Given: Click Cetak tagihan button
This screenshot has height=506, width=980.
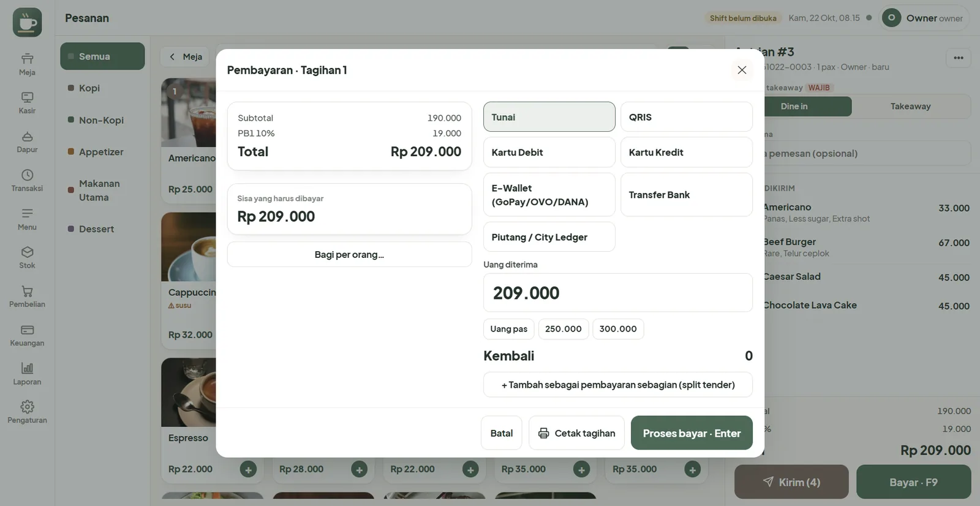Looking at the screenshot, I should click(576, 433).
